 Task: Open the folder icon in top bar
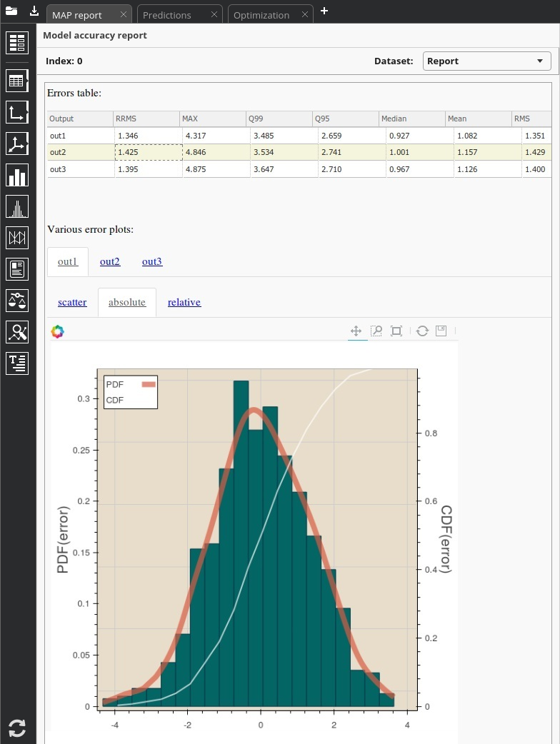click(x=11, y=11)
